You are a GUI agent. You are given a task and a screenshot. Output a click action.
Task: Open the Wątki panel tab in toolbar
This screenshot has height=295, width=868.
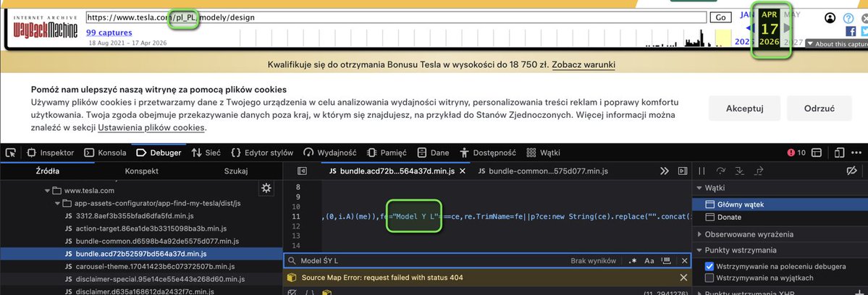click(x=544, y=153)
